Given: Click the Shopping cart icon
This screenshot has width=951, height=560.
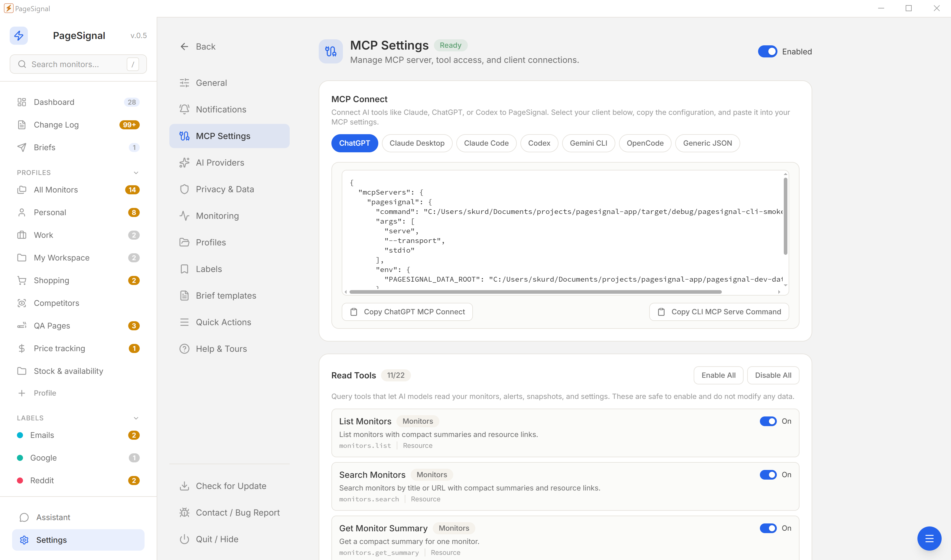Looking at the screenshot, I should 21,280.
